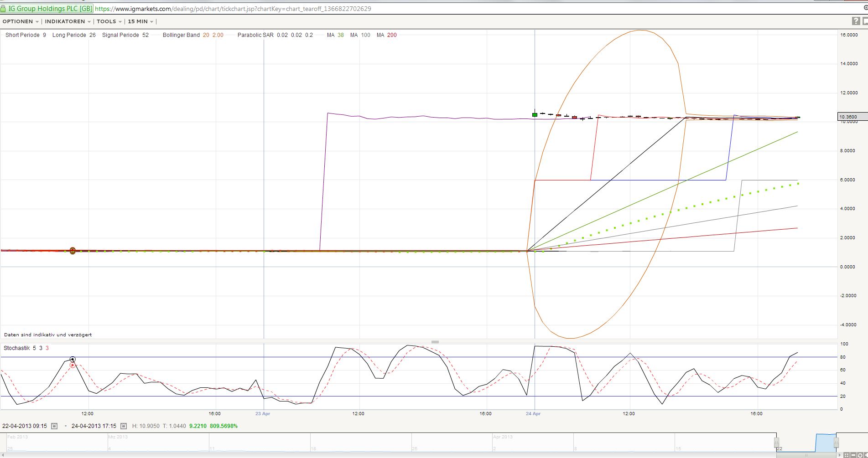Click the panel splitter grip above Stochastik

435,342
